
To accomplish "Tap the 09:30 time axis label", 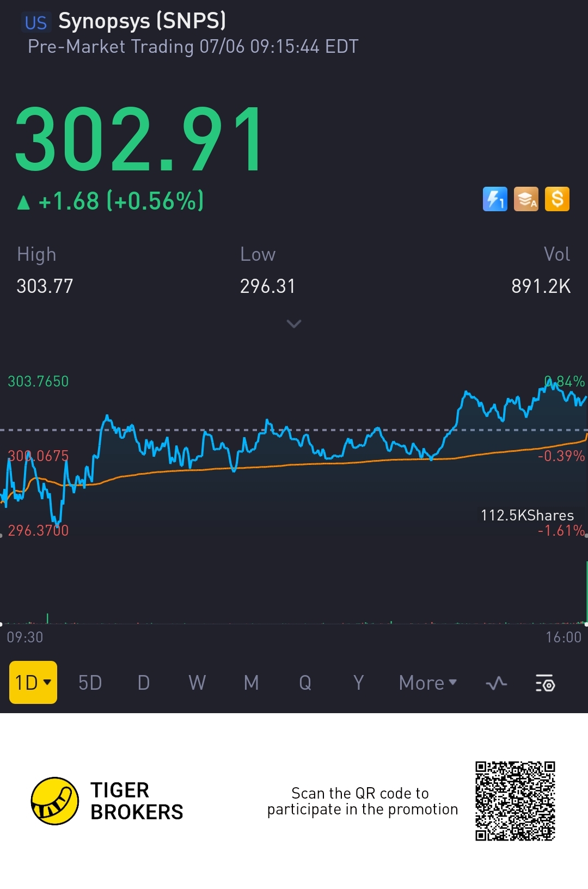I will 25,637.
